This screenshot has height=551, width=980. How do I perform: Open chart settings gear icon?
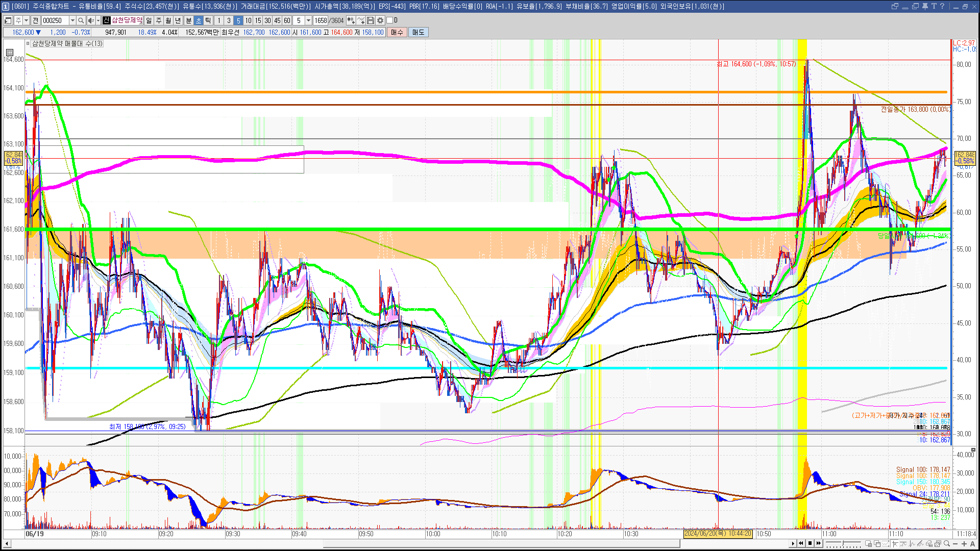coord(380,20)
